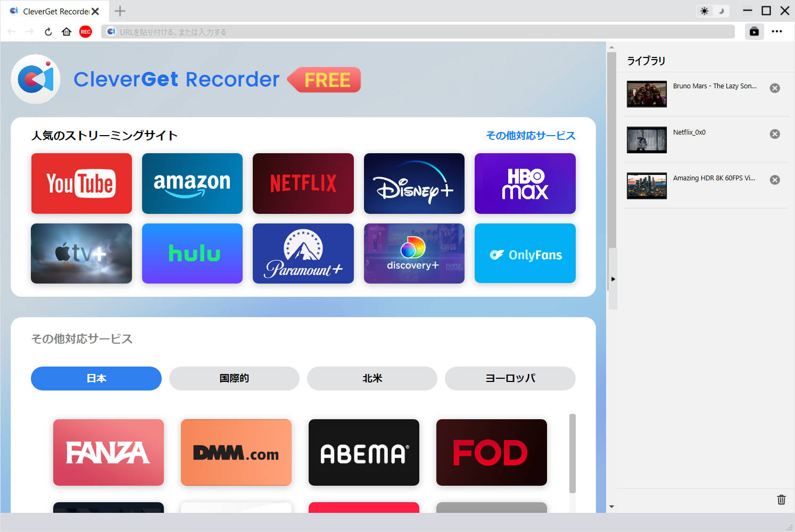Open the library folder icon in toolbar

[754, 32]
